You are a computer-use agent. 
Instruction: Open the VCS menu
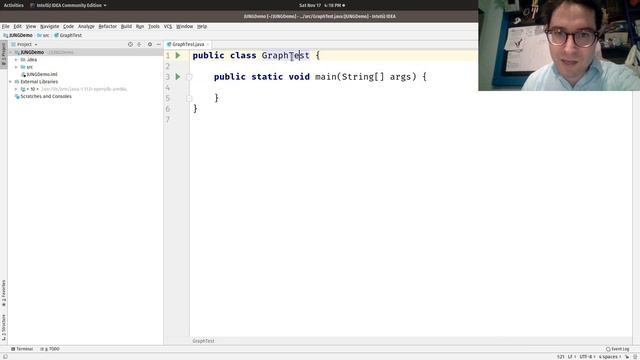(168, 26)
